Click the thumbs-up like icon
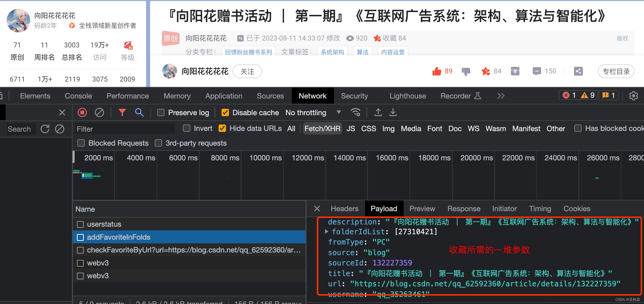The height and width of the screenshot is (304, 644). click(x=437, y=71)
